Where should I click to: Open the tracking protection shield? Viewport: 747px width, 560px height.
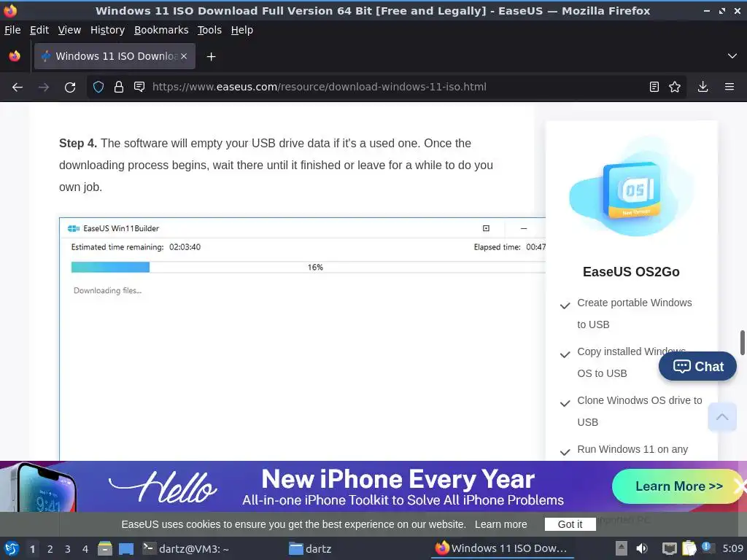(x=98, y=87)
